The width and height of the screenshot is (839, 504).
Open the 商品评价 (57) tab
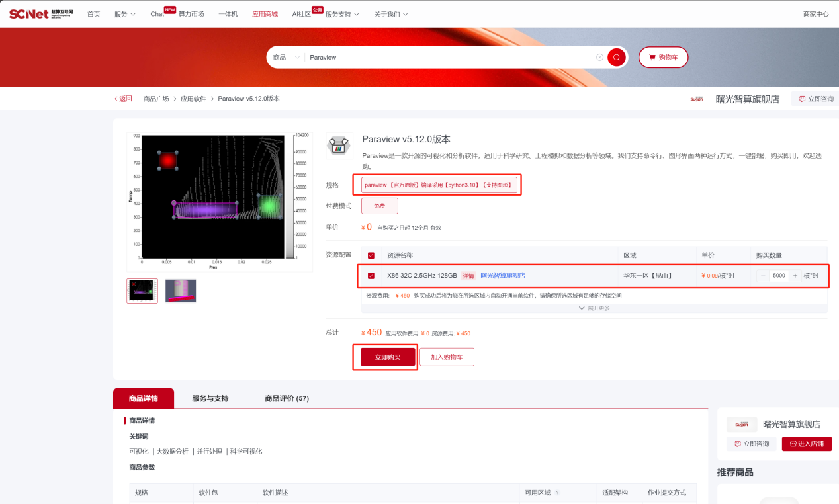point(287,399)
